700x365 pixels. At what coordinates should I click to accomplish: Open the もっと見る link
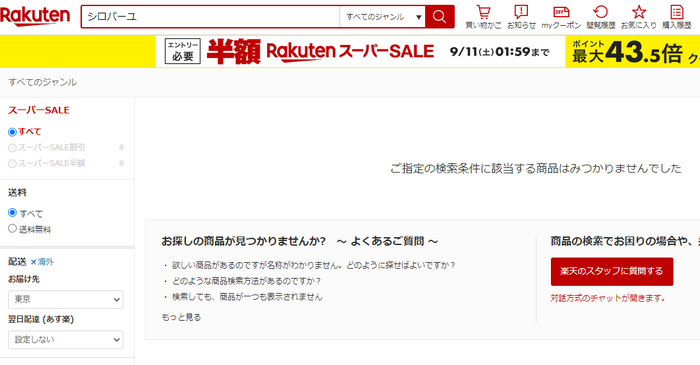pyautogui.click(x=181, y=317)
